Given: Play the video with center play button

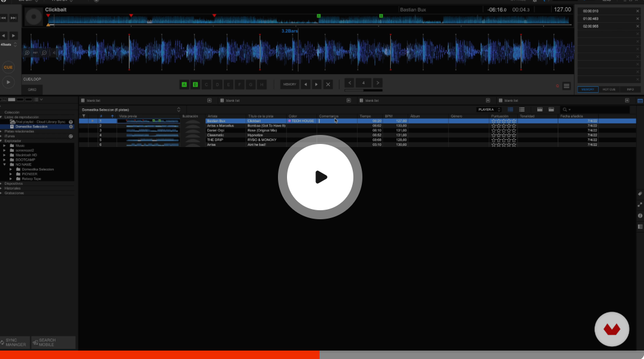Looking at the screenshot, I should point(320,177).
